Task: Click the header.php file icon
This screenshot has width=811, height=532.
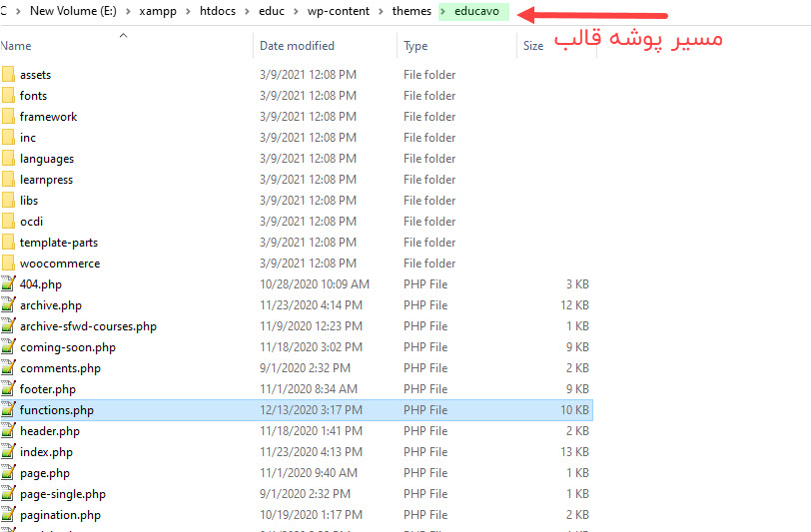Action: [x=8, y=430]
